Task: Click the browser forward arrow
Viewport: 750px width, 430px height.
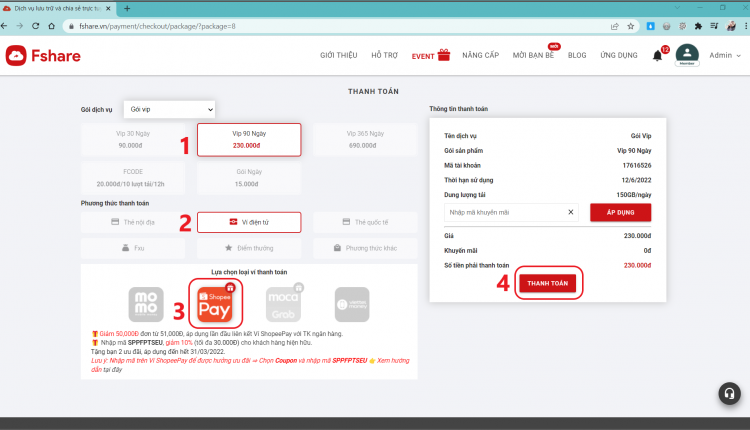Action: tap(20, 26)
